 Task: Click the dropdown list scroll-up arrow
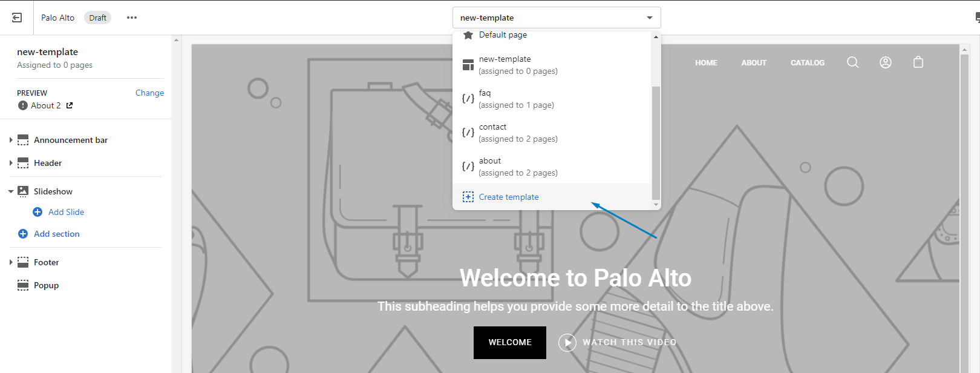(x=656, y=37)
